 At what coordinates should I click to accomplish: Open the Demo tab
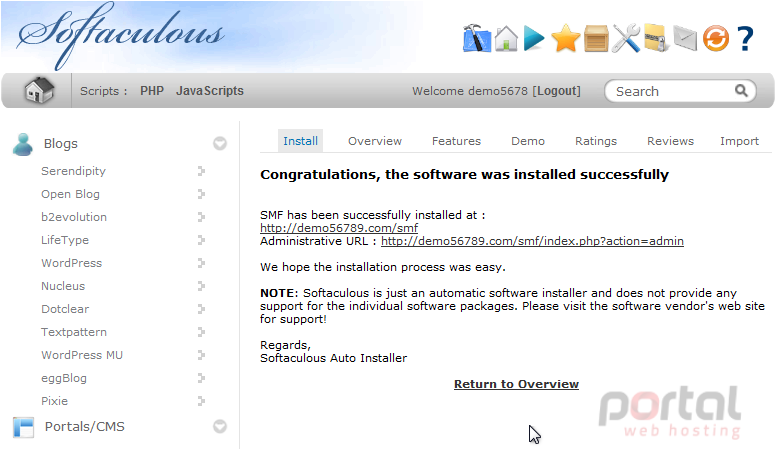pyautogui.click(x=528, y=141)
